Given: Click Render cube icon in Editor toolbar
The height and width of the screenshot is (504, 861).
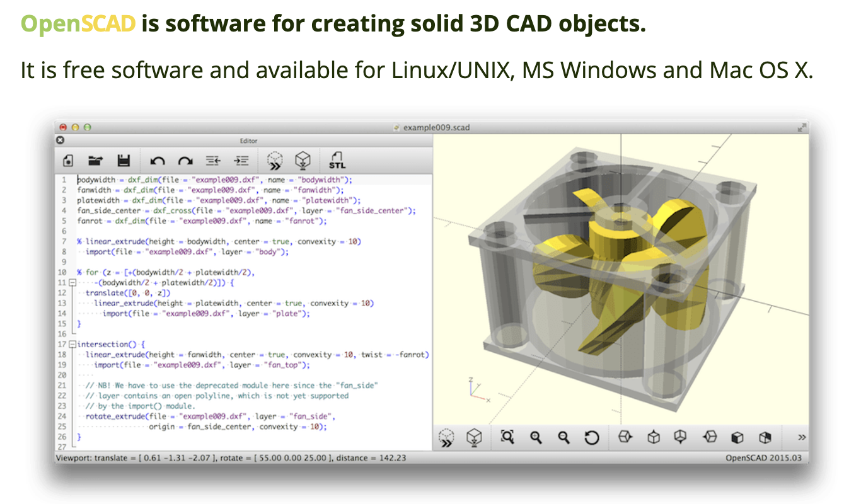Looking at the screenshot, I should 303,161.
